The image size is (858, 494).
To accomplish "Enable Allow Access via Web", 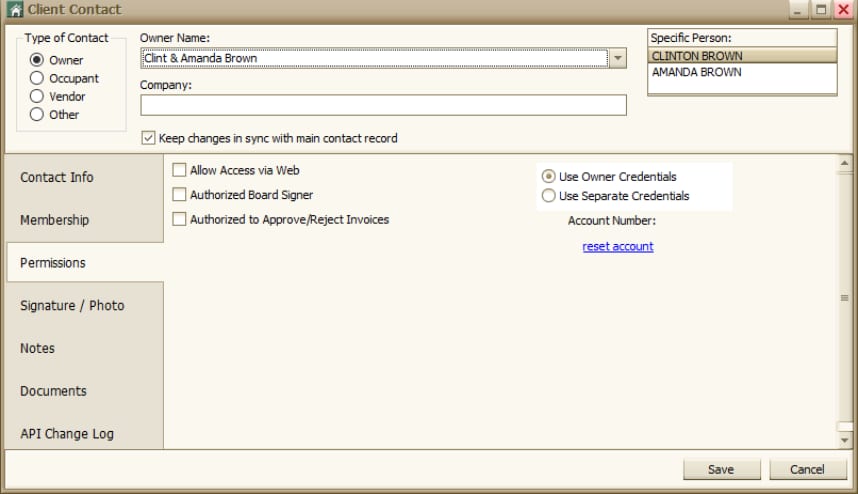I will pos(179,170).
